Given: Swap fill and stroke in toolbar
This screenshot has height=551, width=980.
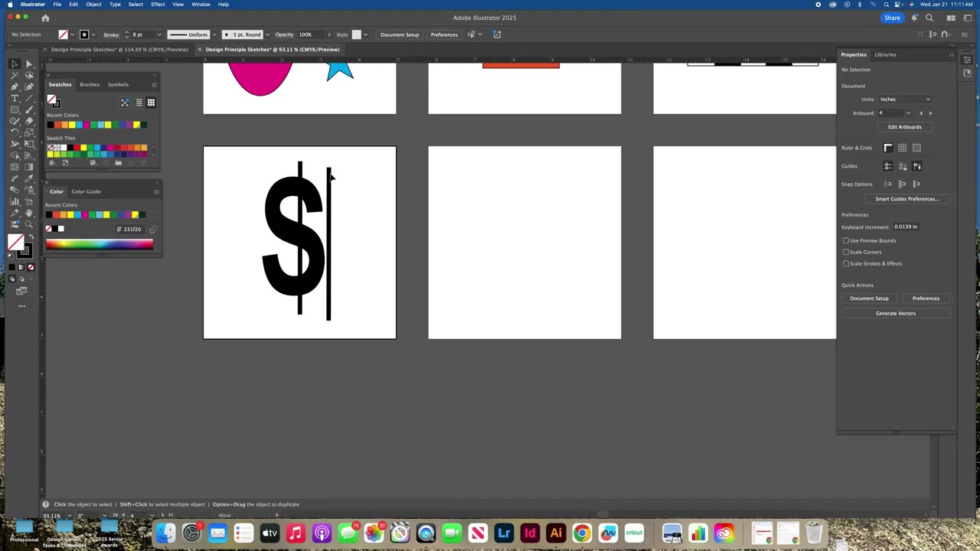Looking at the screenshot, I should click(x=31, y=236).
